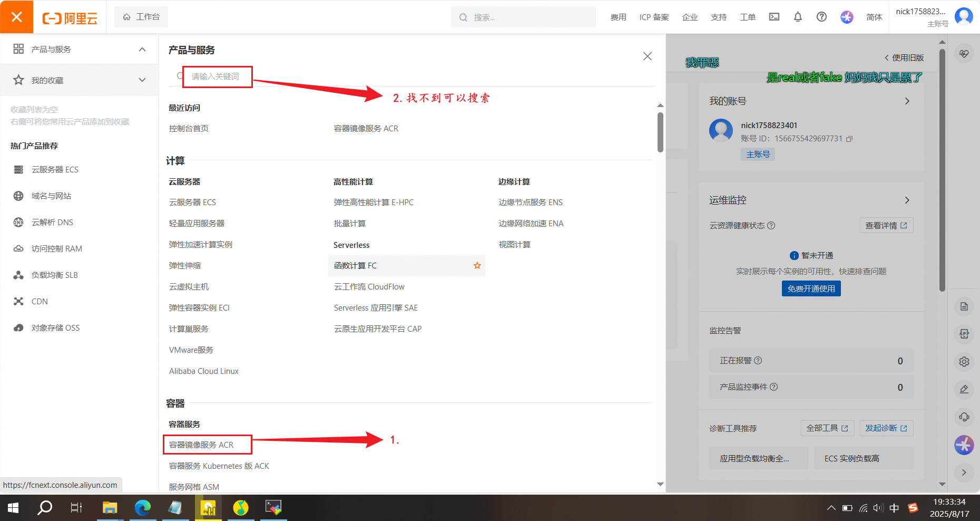Click the product list scrollbar thumb
This screenshot has width=980, height=521.
[x=660, y=132]
